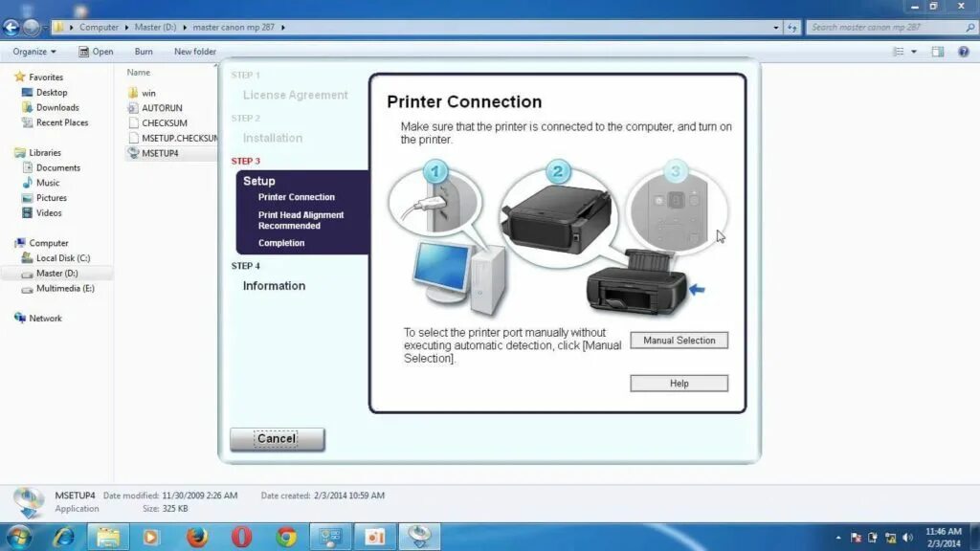The height and width of the screenshot is (551, 980).
Task: Click the volume speaker tray icon
Action: (x=908, y=538)
